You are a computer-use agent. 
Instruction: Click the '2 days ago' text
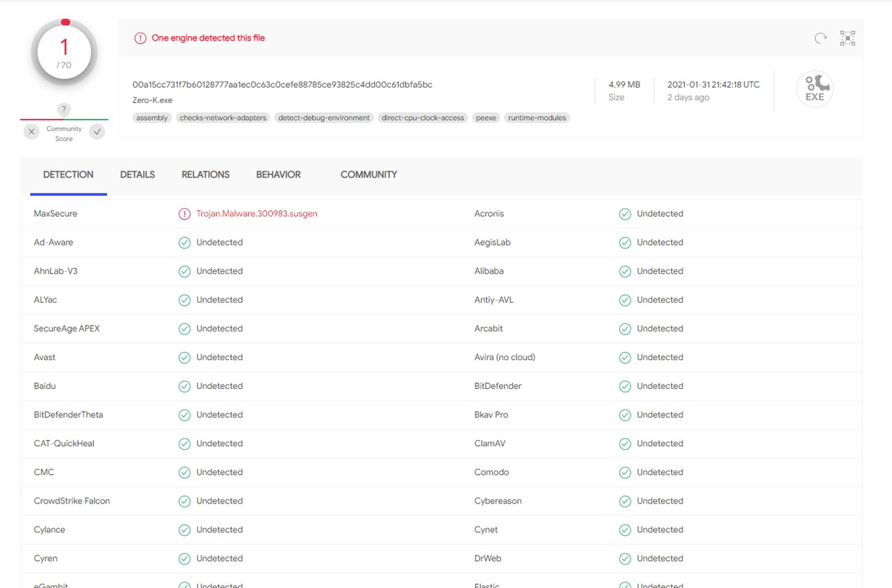(x=688, y=97)
